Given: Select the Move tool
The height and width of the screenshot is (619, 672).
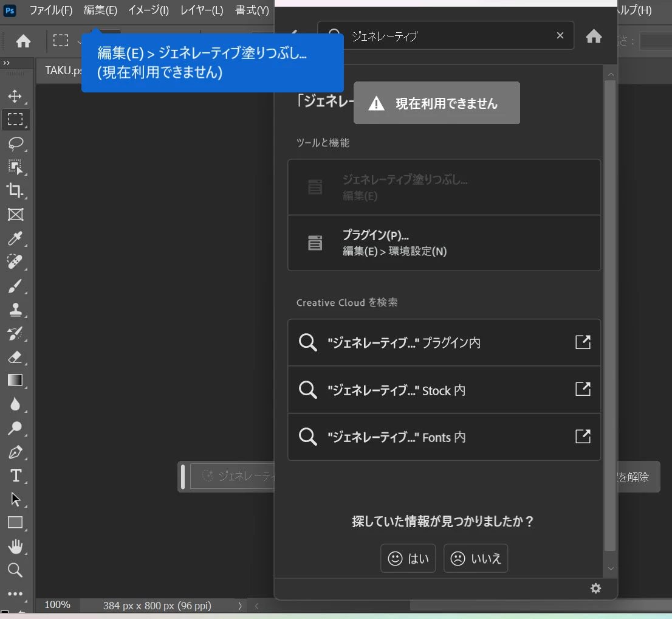Looking at the screenshot, I should click(x=15, y=96).
